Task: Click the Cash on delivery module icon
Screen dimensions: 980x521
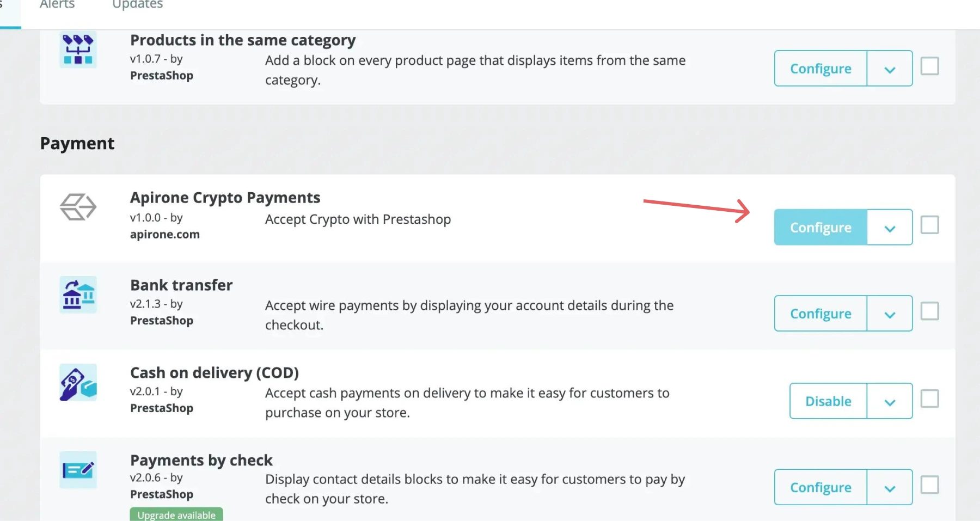Action: pyautogui.click(x=78, y=382)
